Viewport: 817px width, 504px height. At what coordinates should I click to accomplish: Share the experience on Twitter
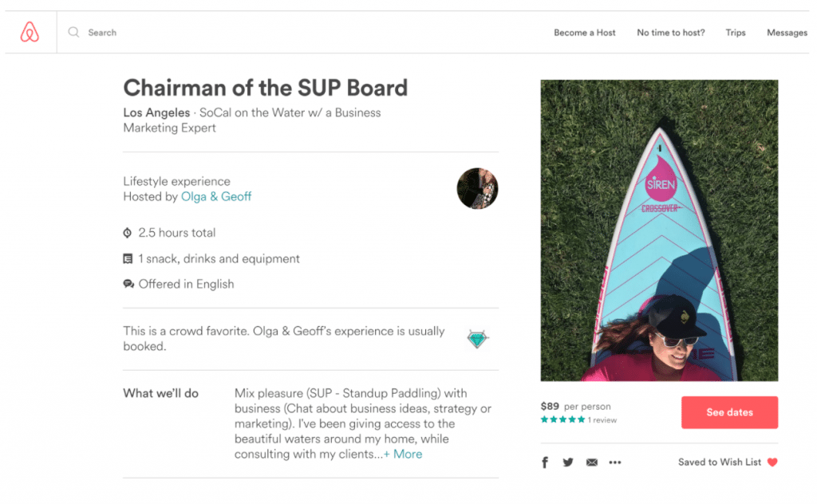point(568,462)
